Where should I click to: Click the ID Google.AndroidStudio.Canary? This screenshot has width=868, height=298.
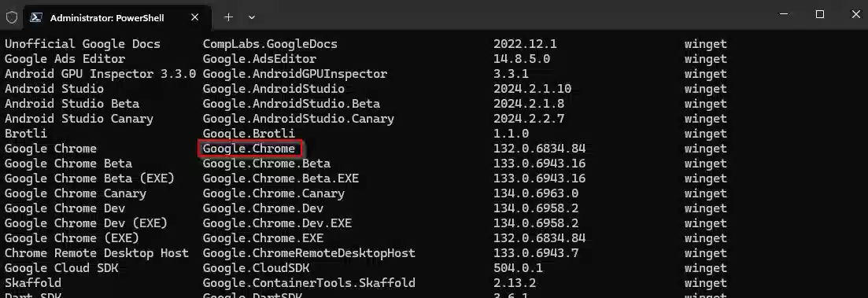click(298, 118)
